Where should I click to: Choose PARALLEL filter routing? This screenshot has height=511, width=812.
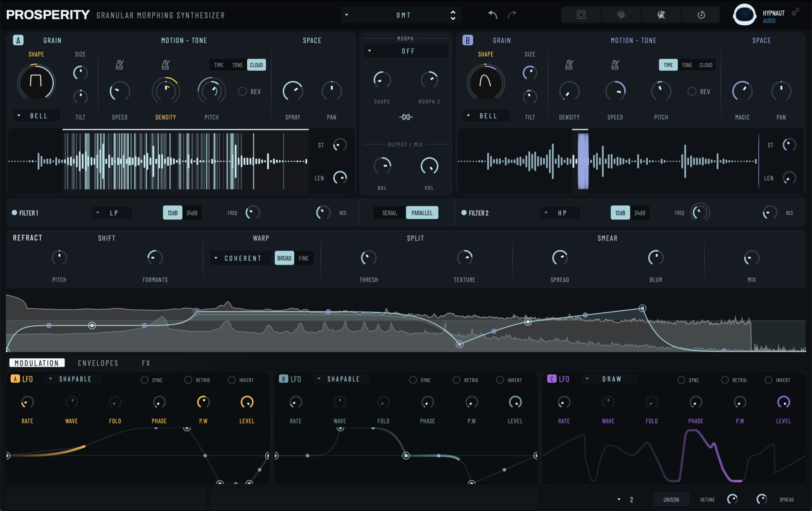422,213
